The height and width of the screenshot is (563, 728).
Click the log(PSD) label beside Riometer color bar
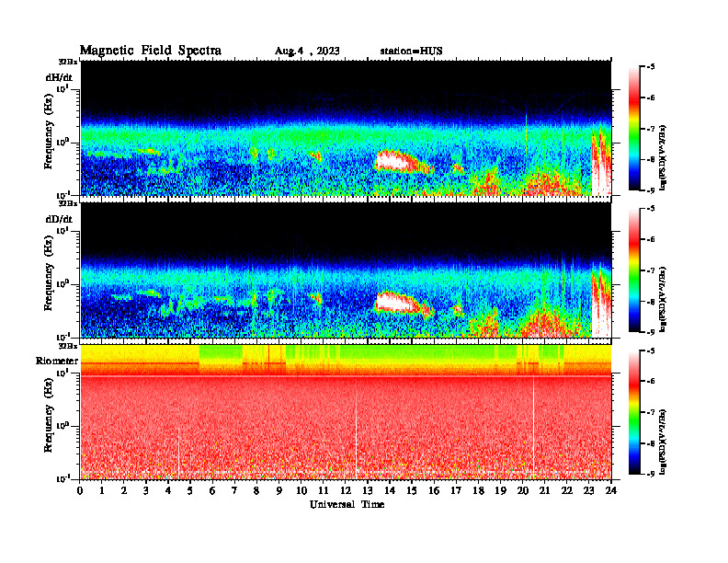pos(663,442)
